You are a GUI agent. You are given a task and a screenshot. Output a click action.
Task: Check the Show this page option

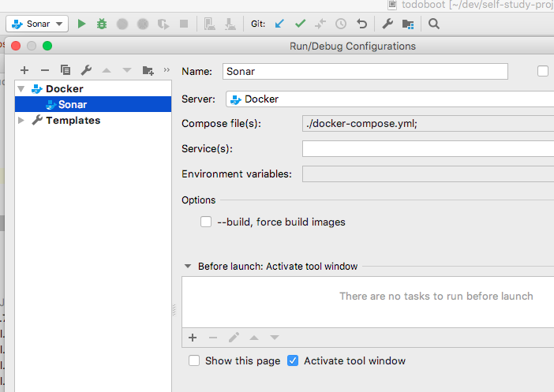pos(194,360)
